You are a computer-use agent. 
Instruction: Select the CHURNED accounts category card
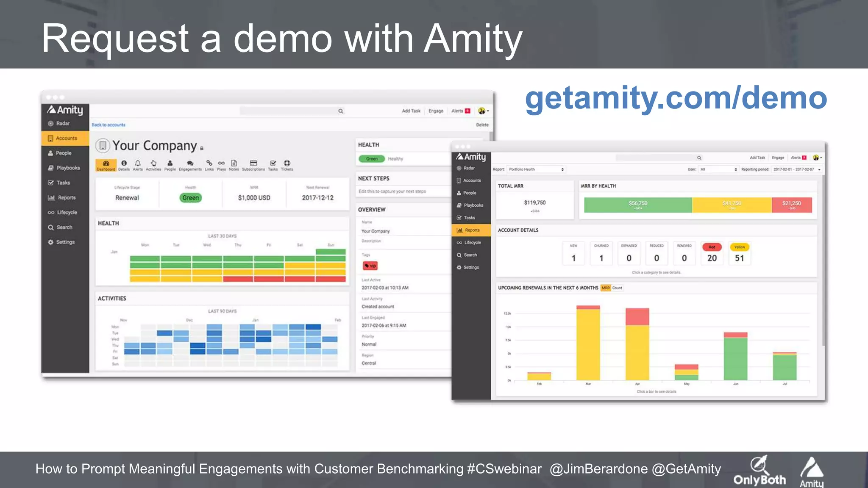click(x=601, y=253)
